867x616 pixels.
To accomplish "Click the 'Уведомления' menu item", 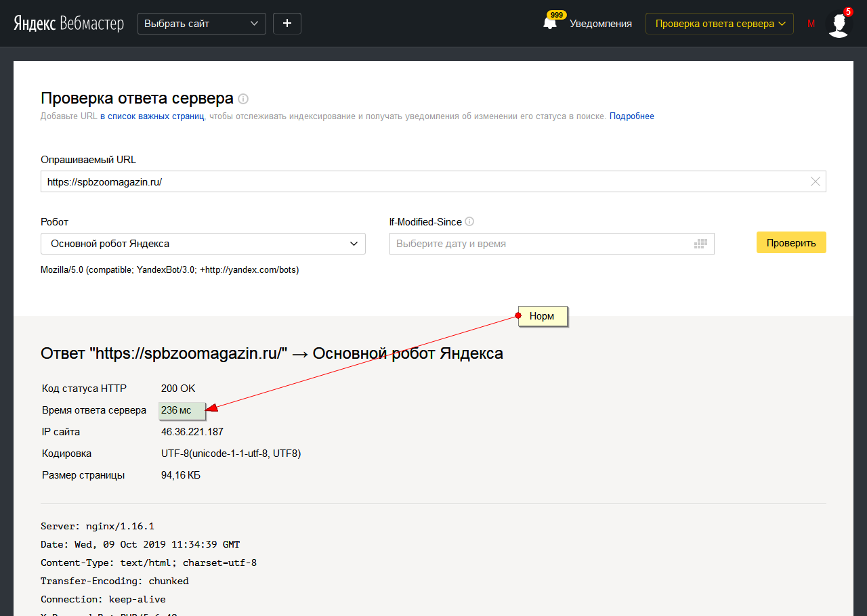I will [600, 24].
